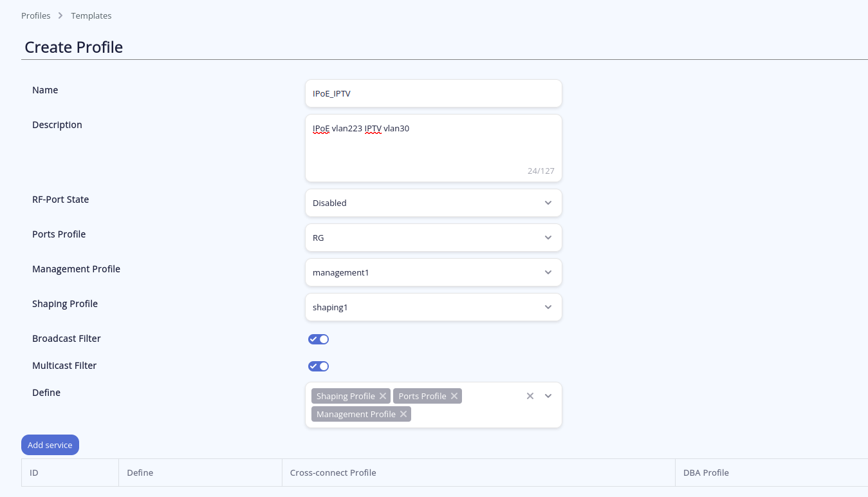
Task: Disable the Multicast Filter switch
Action: click(319, 366)
